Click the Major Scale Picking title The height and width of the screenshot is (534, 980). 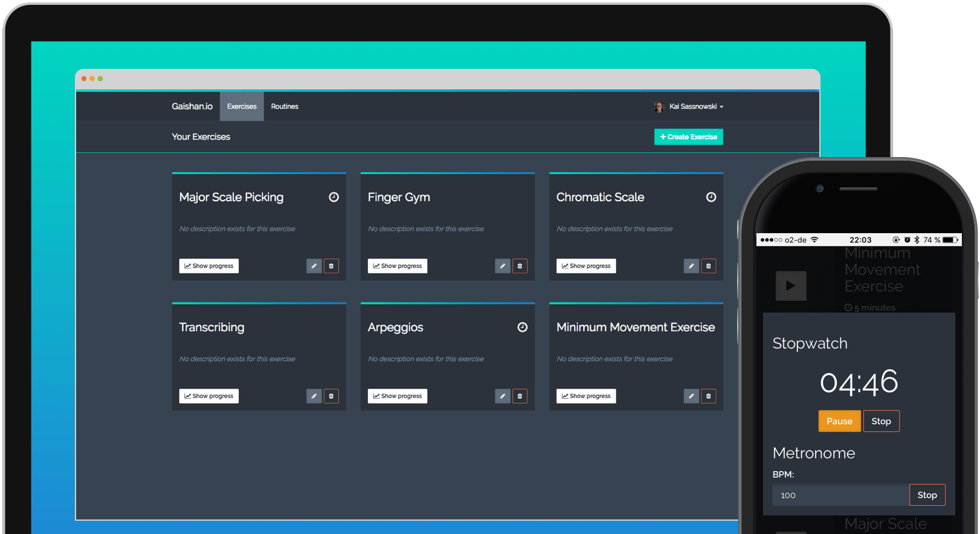click(x=231, y=198)
